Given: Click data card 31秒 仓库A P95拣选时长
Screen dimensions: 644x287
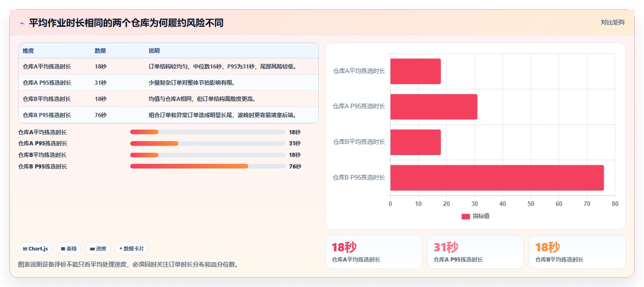Looking at the screenshot, I should 475,252.
